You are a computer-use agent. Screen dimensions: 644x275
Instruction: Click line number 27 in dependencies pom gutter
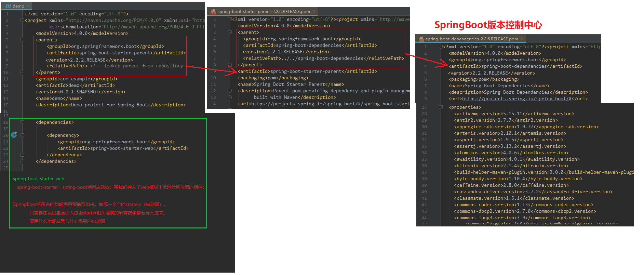(x=424, y=107)
